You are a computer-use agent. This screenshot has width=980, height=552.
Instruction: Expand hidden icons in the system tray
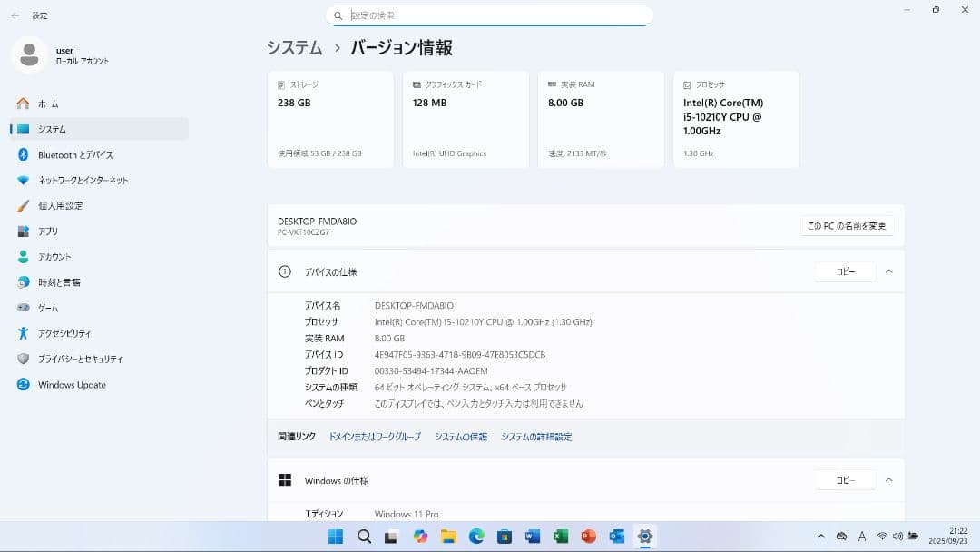(x=821, y=537)
